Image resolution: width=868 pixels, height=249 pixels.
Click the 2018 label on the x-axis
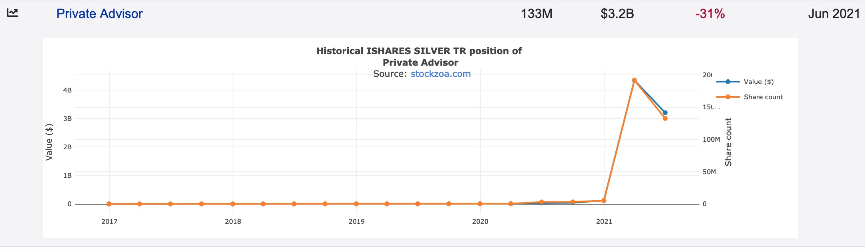coord(233,221)
